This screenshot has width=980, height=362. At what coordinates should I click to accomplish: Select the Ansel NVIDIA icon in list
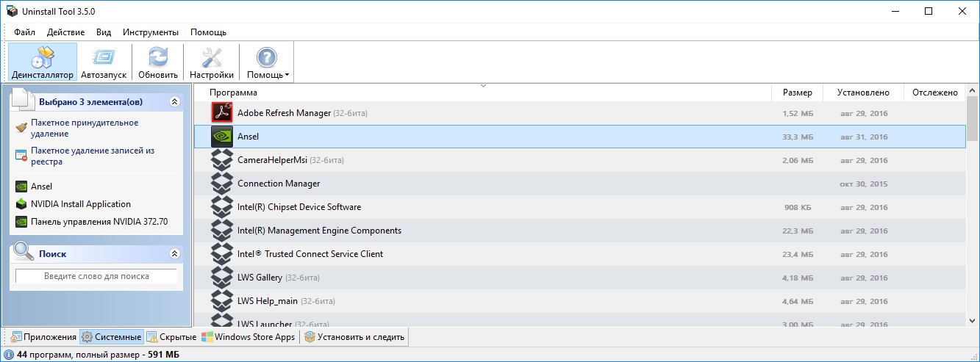222,137
